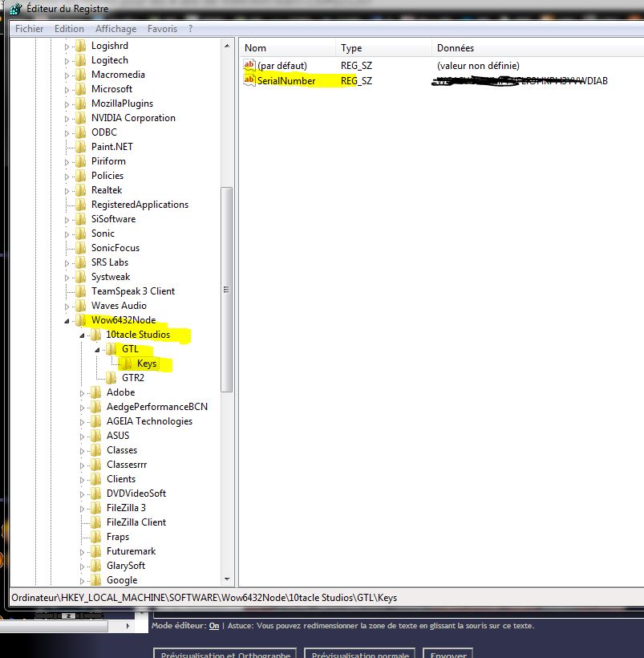The height and width of the screenshot is (658, 644).
Task: Click the Sonic folder icon
Action: point(80,234)
